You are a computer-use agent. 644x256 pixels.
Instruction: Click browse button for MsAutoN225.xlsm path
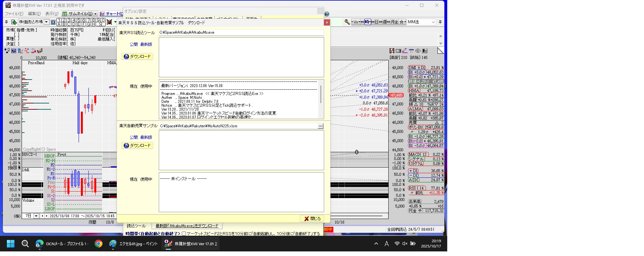(x=320, y=126)
